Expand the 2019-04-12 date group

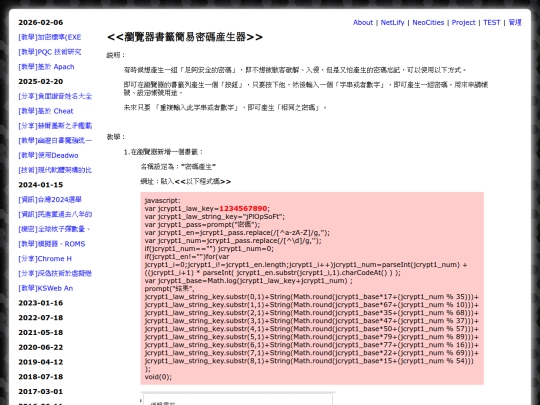pyautogui.click(x=41, y=362)
